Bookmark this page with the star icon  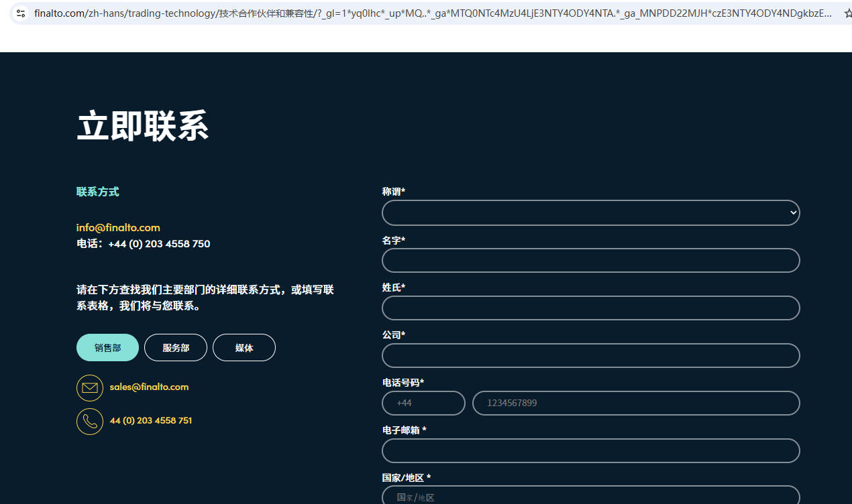pos(847,13)
